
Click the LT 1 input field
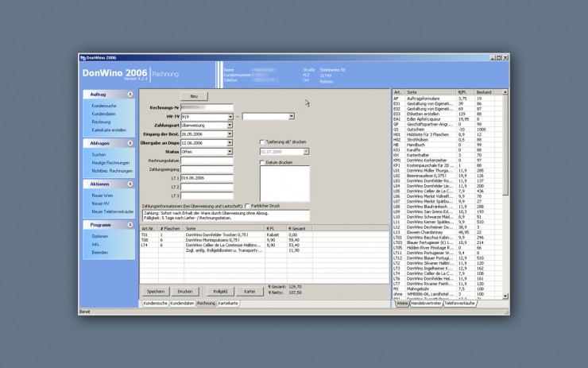click(207, 179)
